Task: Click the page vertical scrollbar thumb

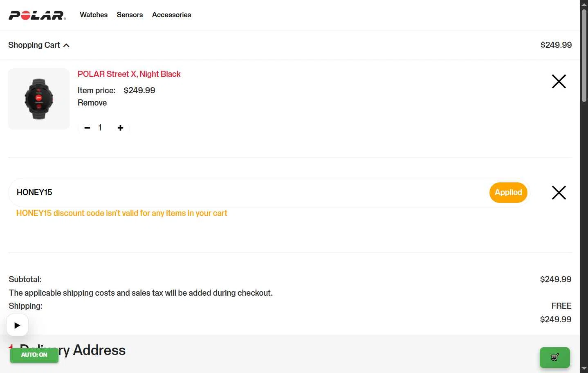Action: [584, 55]
